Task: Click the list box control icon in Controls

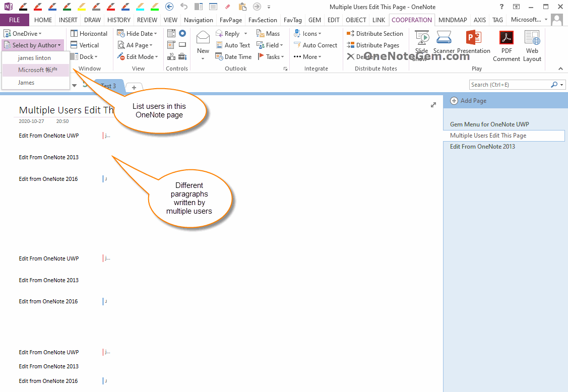Action: (x=171, y=33)
